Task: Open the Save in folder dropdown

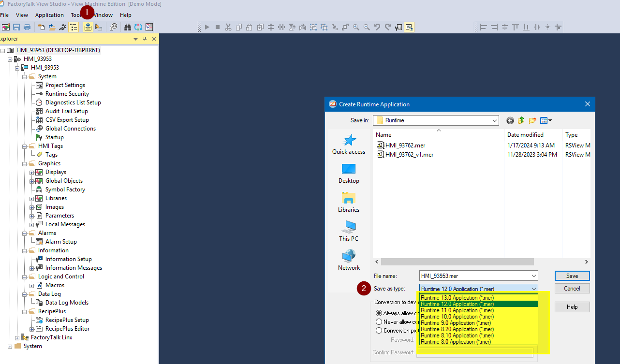Action: pos(494,120)
